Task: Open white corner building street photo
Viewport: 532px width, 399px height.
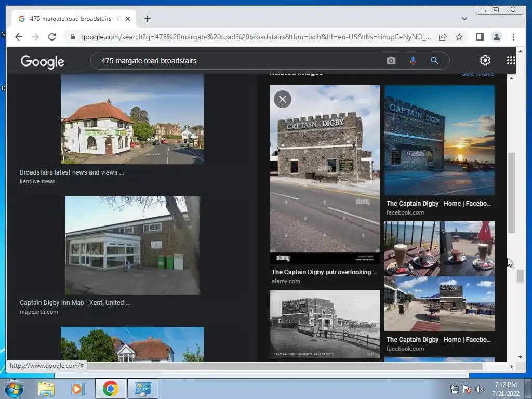Action: point(132,119)
